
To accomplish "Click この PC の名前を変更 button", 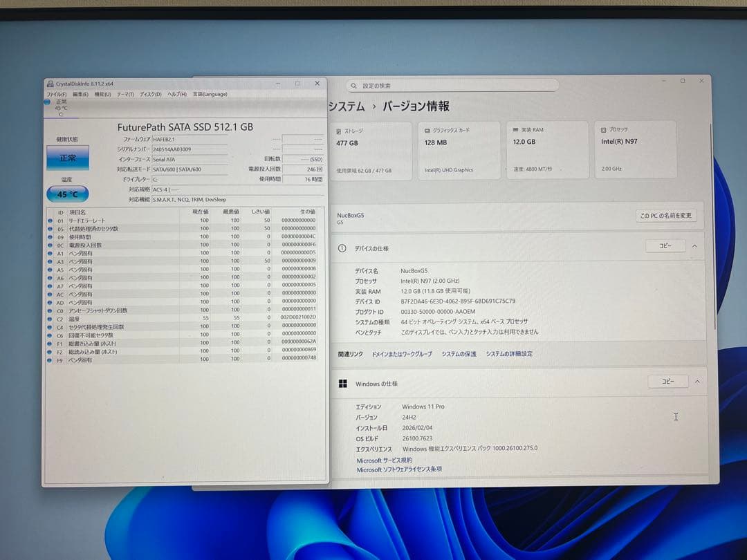I will coord(665,216).
